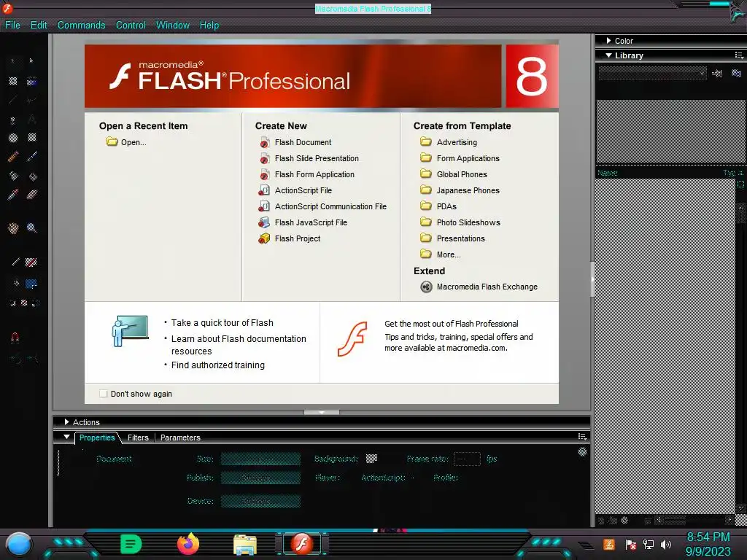Click the volume speaker tray icon
The width and height of the screenshot is (747, 560).
(666, 544)
